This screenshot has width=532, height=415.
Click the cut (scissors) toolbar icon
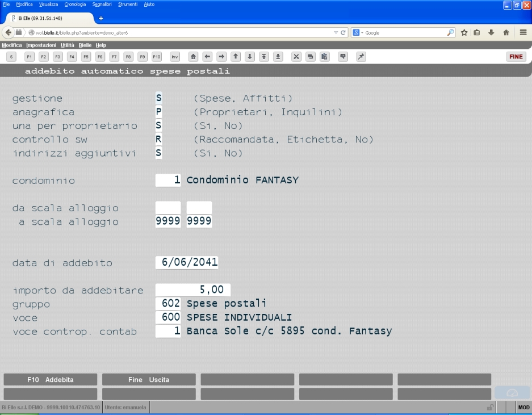[296, 57]
